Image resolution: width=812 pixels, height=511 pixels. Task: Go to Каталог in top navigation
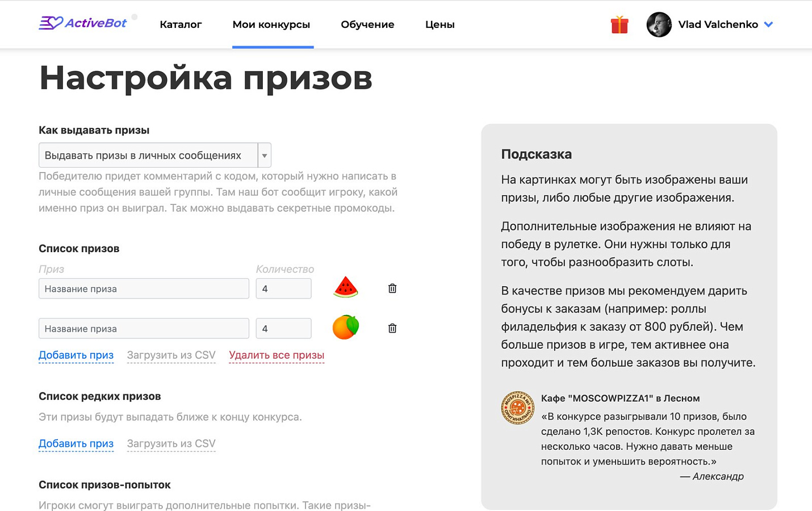coord(181,24)
